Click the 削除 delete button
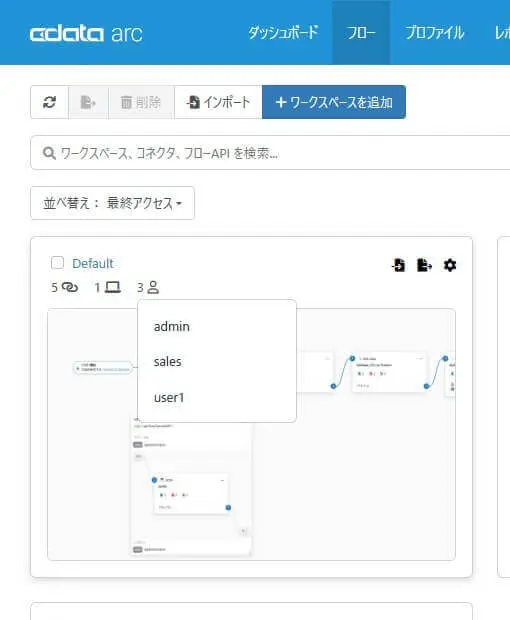Screen dimensions: 510x620 coord(141,102)
